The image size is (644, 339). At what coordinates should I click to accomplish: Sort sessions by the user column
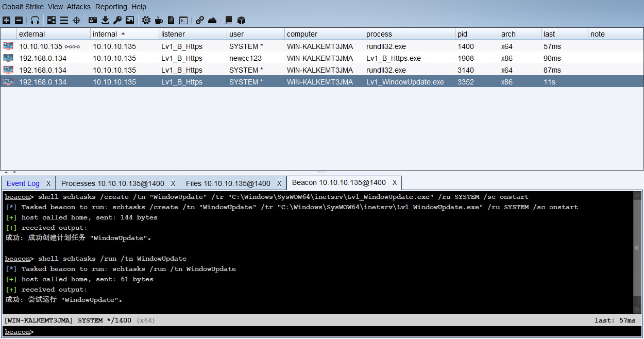256,34
